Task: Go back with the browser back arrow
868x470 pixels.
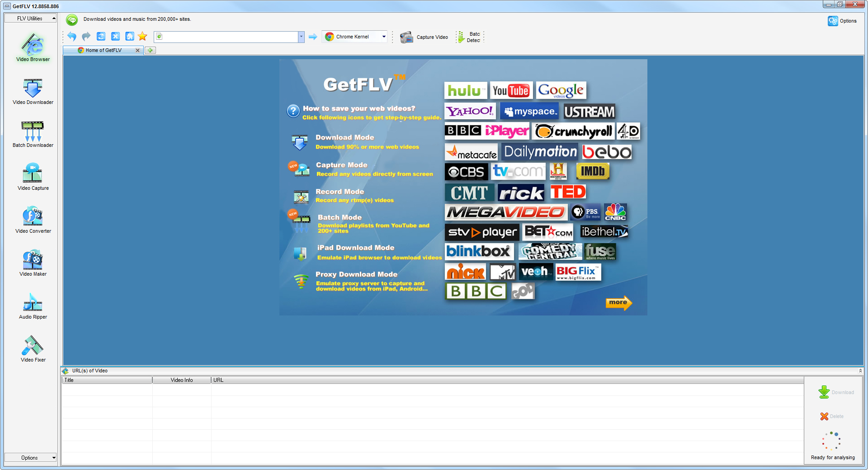Action: [x=72, y=37]
